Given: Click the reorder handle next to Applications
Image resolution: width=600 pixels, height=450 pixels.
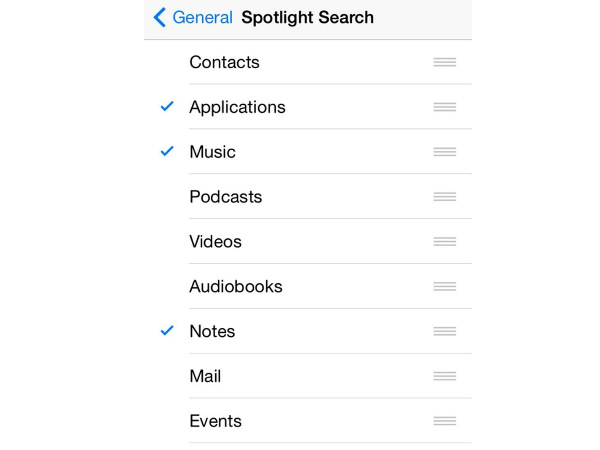Looking at the screenshot, I should pyautogui.click(x=445, y=107).
